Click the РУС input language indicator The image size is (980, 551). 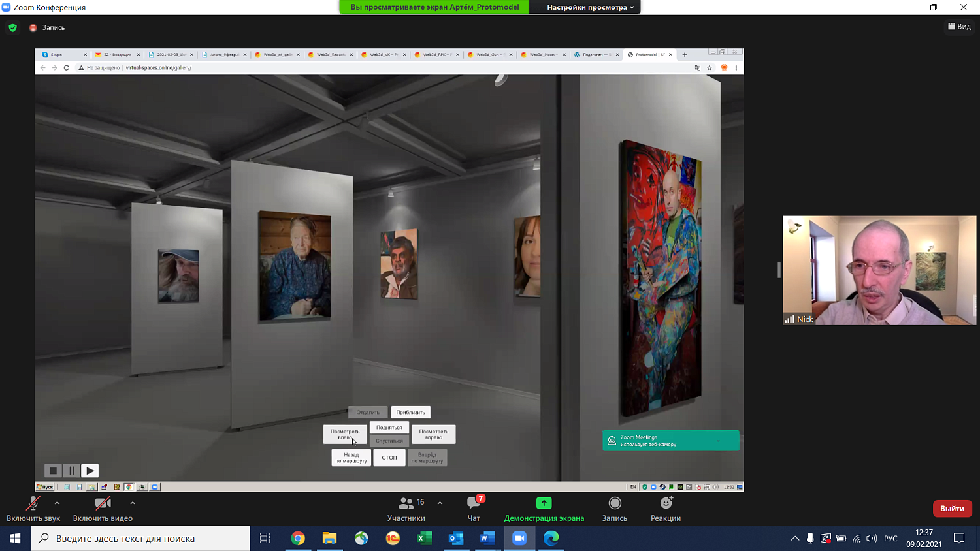[x=890, y=539]
